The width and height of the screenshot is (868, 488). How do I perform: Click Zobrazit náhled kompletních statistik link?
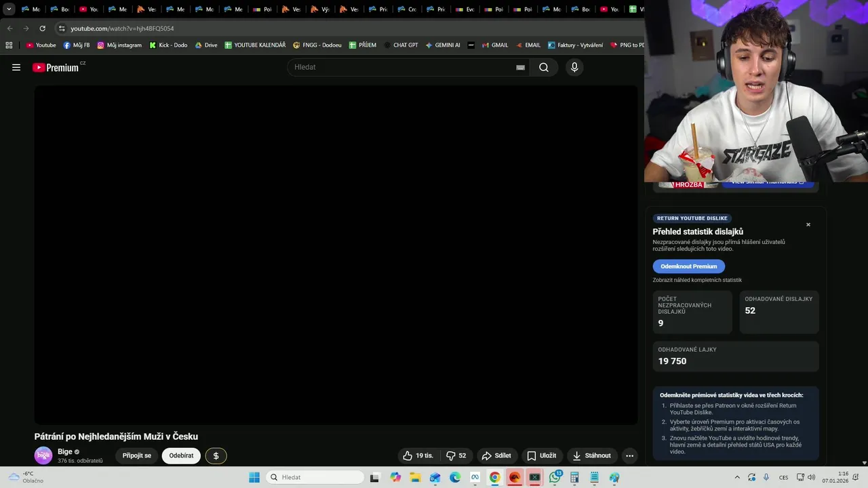coord(697,280)
